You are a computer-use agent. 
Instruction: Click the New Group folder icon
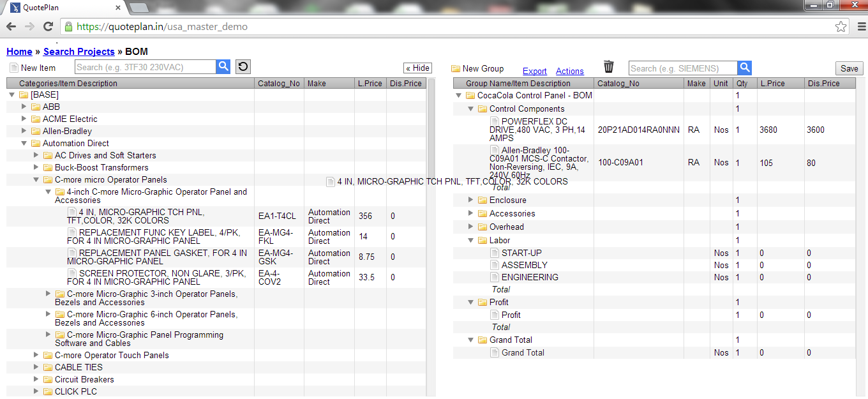pyautogui.click(x=456, y=68)
